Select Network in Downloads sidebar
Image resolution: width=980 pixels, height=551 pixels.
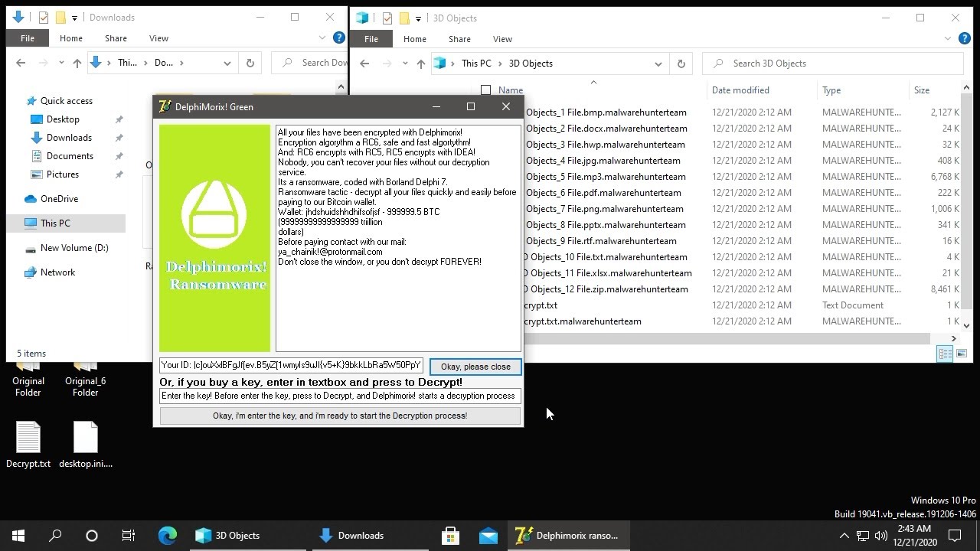tap(57, 272)
